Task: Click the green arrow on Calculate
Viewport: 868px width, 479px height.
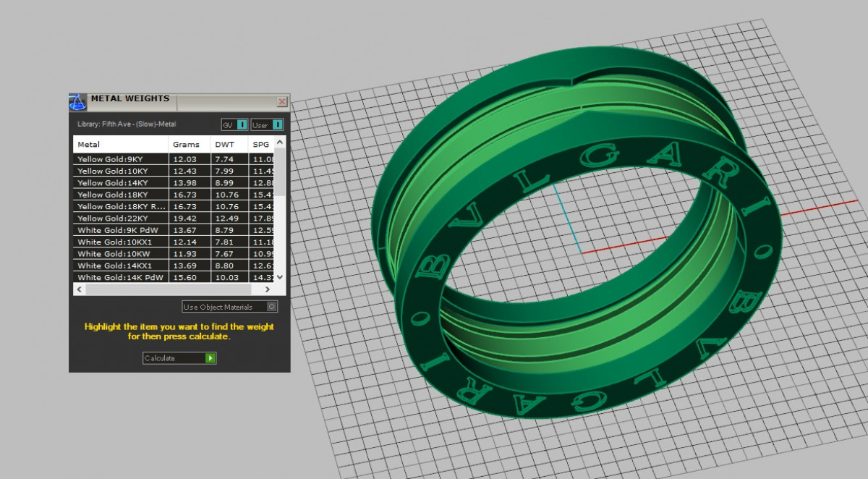Action: [210, 358]
